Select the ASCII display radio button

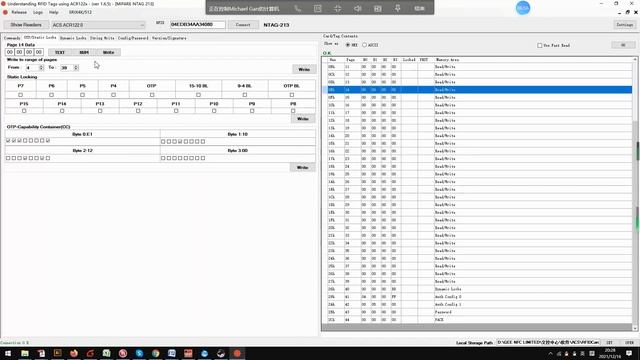click(x=364, y=45)
